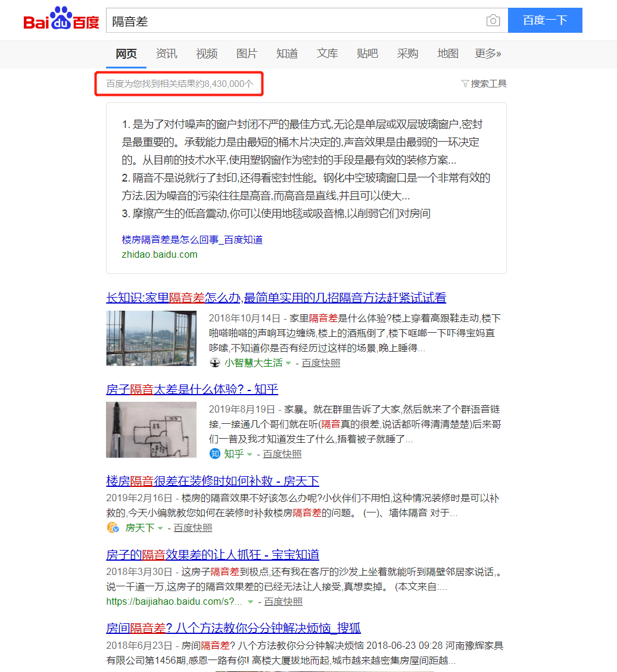
Task: Click the 小智慧大生活 source avatar icon
Action: [x=215, y=362]
